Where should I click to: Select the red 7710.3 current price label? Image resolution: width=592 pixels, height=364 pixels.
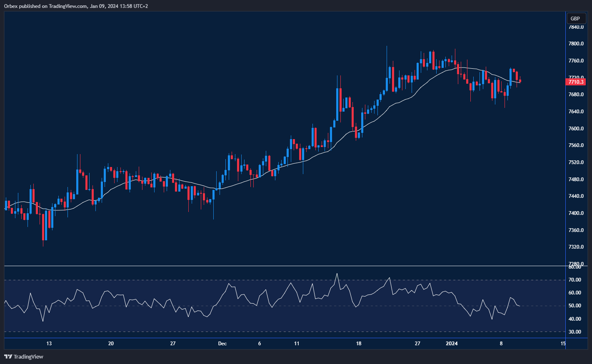click(x=576, y=82)
